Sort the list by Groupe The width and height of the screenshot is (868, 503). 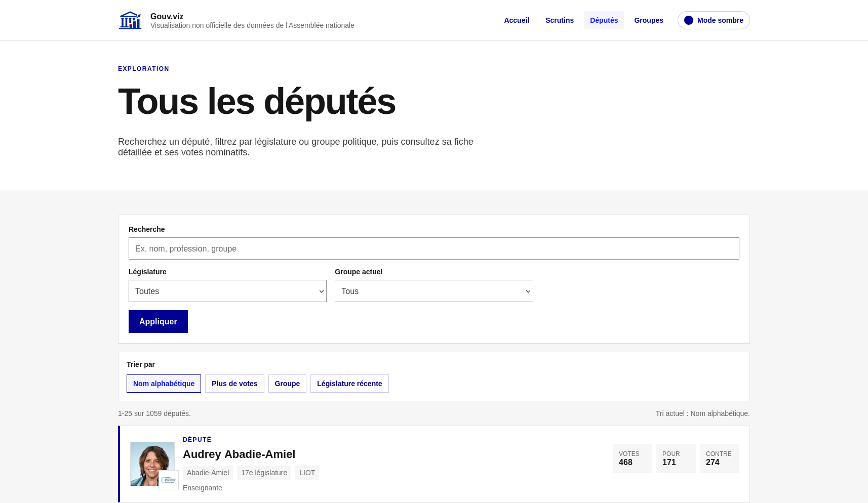pyautogui.click(x=287, y=384)
